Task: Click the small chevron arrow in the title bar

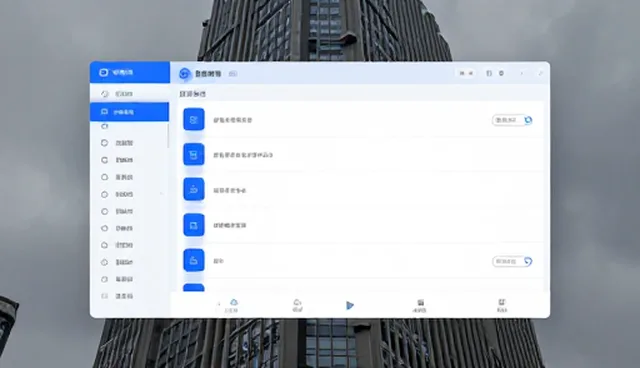Action: point(522,73)
